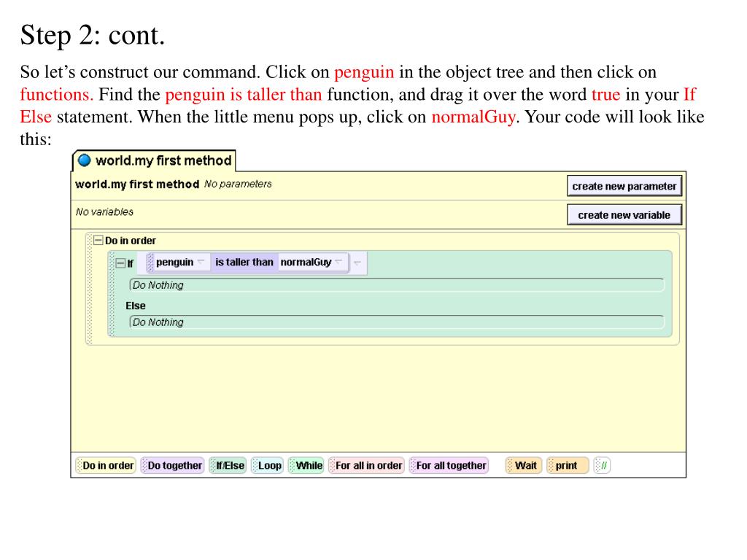
Task: Pick the For all in order tile
Action: (366, 465)
